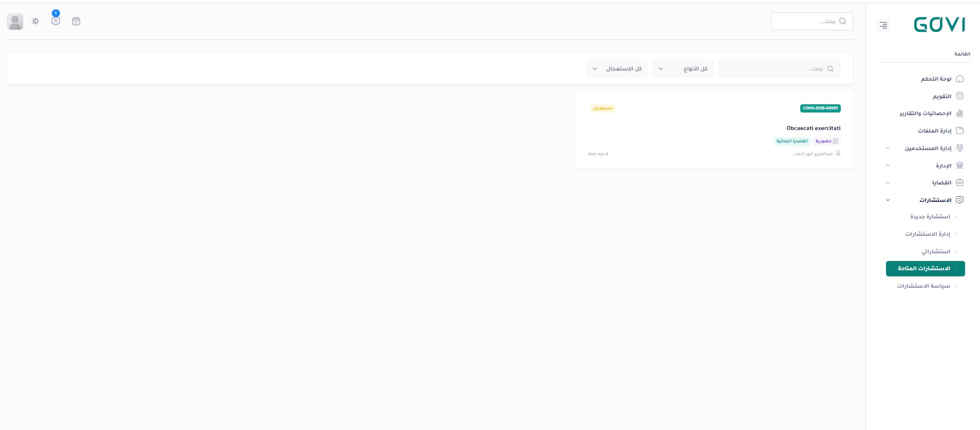Open the user profile avatar
The height and width of the screenshot is (430, 980).
[15, 22]
